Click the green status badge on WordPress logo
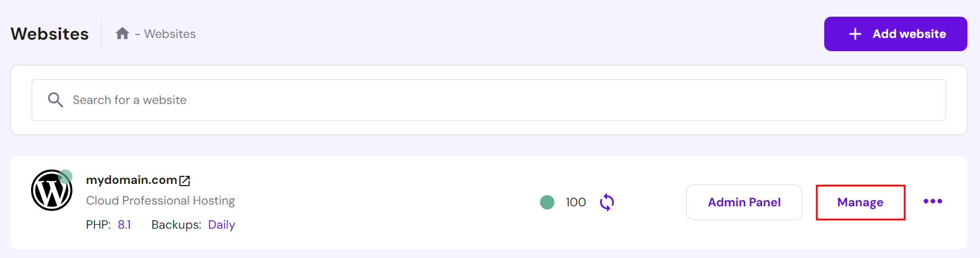The width and height of the screenshot is (980, 258). pos(66,176)
